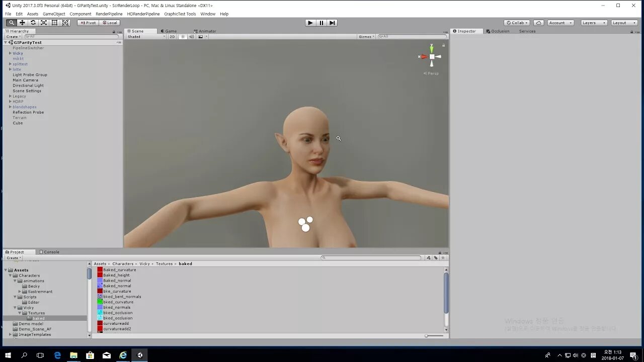Open the Collab dropdown
This screenshot has height=362, width=644.
click(517, 23)
